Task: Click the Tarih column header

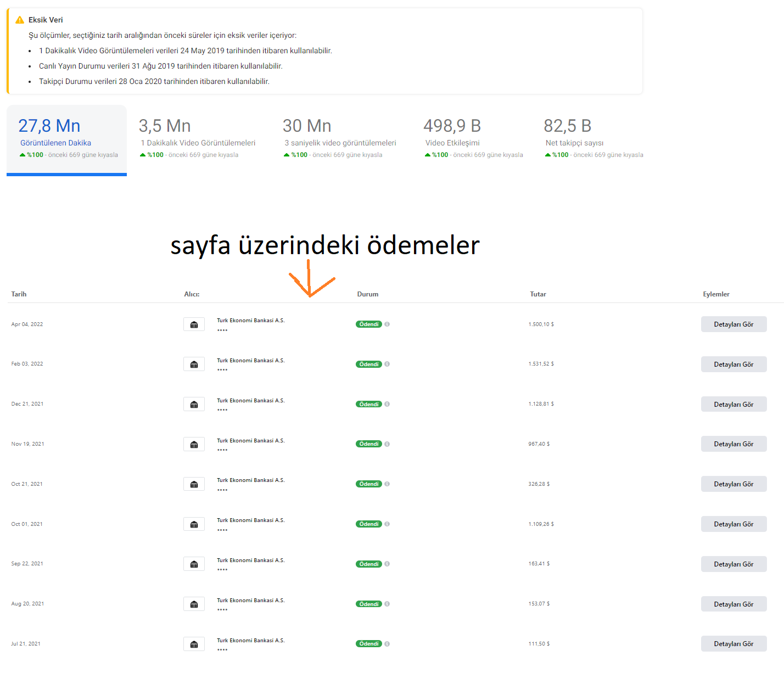Action: 19,294
